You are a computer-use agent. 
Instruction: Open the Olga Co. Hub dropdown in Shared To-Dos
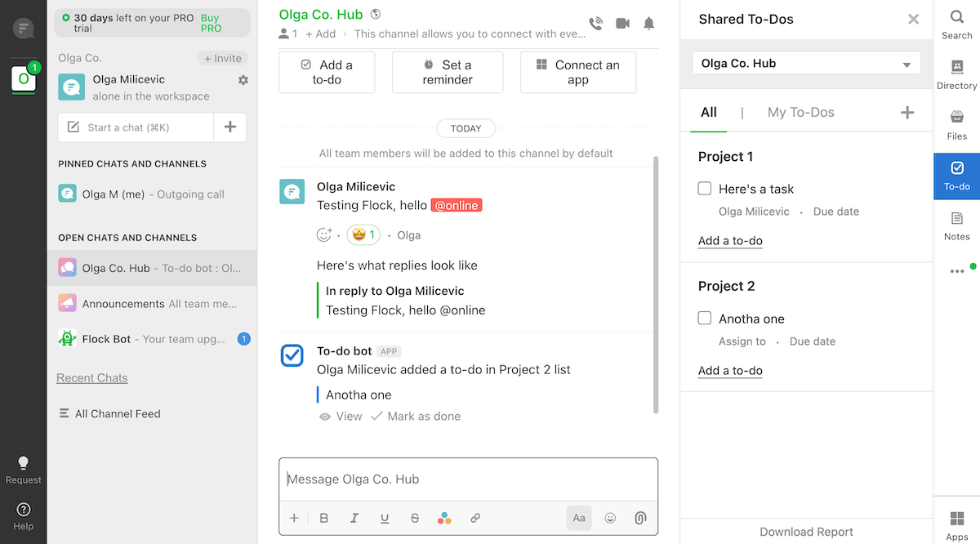point(806,64)
